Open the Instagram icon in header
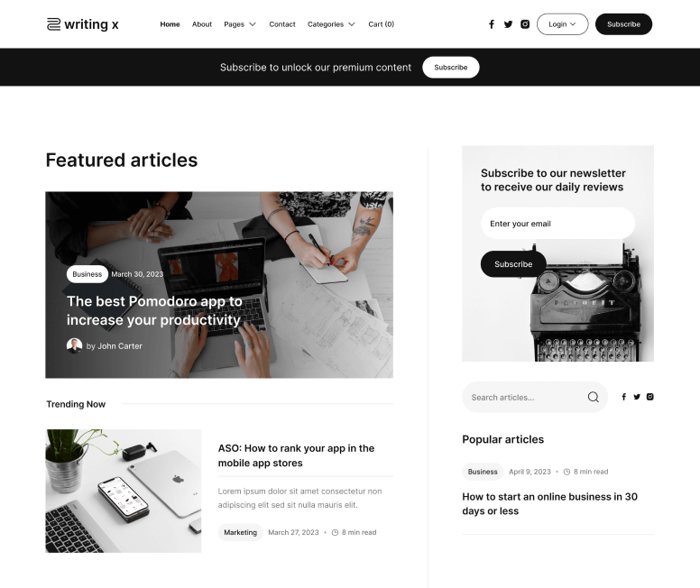This screenshot has height=588, width=700. pos(525,24)
